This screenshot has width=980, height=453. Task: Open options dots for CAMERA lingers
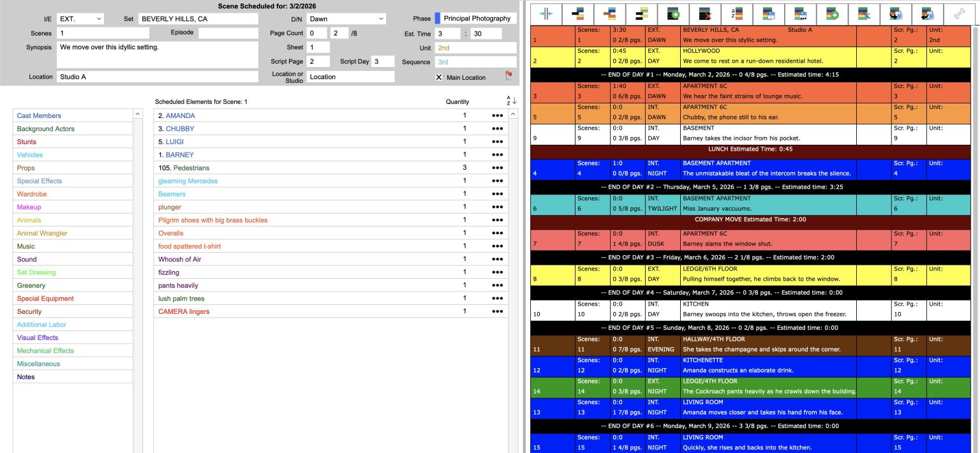coord(497,311)
